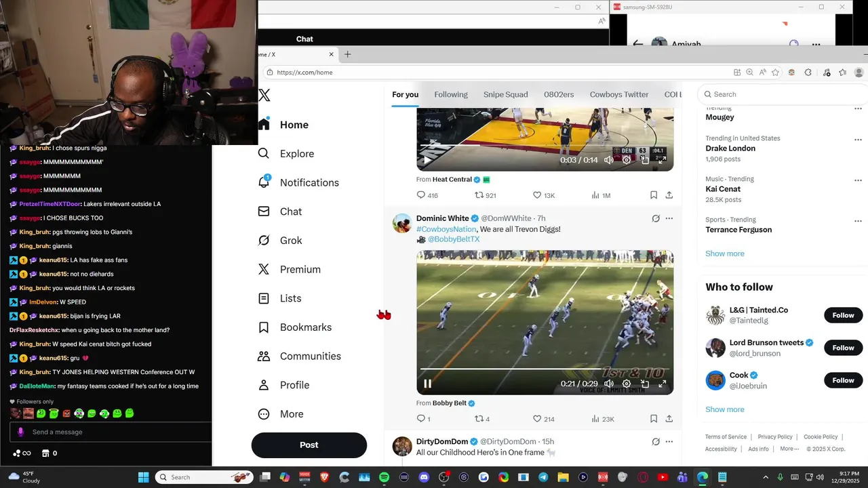Repost Dominic White's post with 4 reposts
Image resolution: width=868 pixels, height=488 pixels.
(x=482, y=419)
